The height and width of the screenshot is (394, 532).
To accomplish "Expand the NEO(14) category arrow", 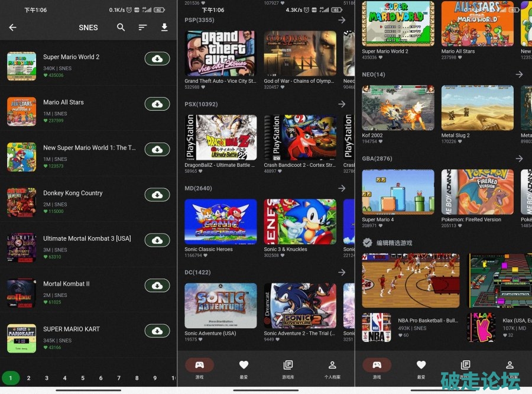I will click(519, 75).
